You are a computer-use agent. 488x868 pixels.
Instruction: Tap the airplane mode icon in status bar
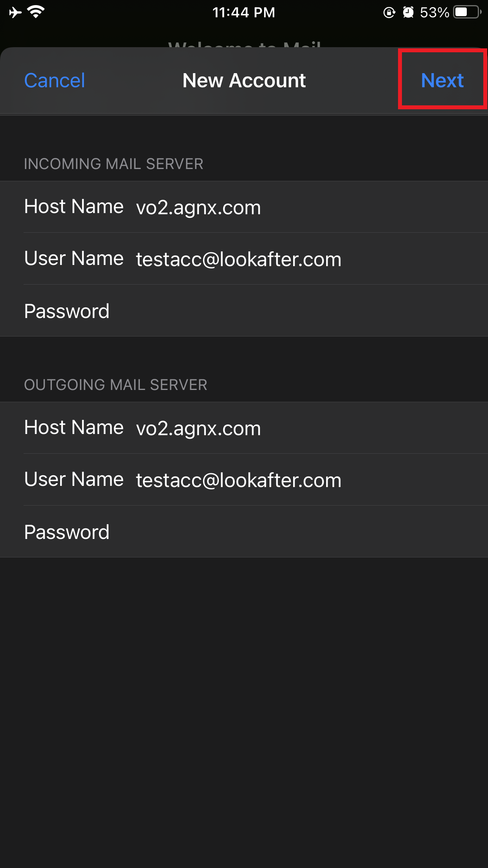pyautogui.click(x=15, y=13)
